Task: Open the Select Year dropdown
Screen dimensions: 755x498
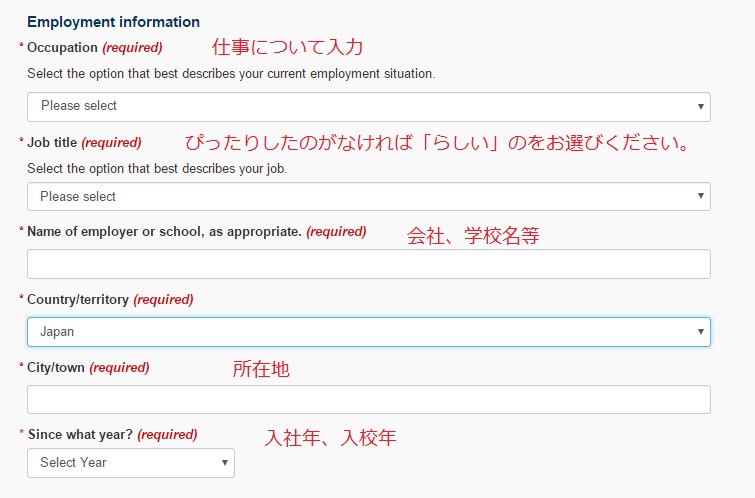Action: pos(131,463)
